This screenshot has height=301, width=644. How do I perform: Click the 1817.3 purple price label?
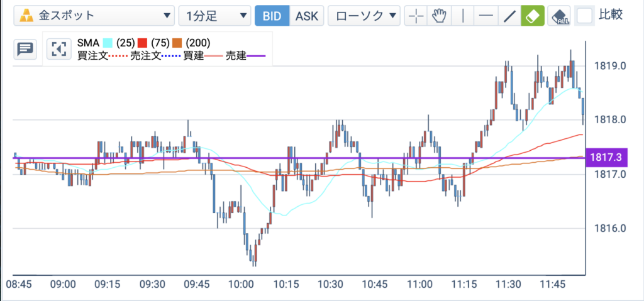(x=606, y=157)
